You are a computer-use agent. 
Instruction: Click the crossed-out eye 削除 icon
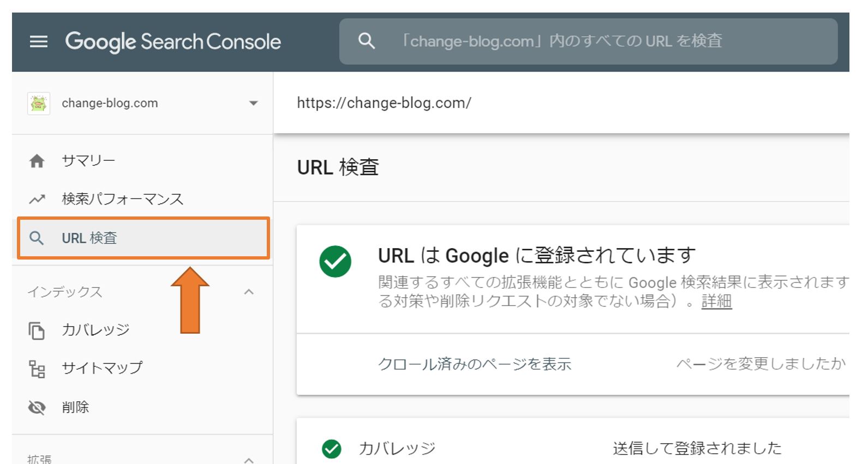click(x=37, y=407)
